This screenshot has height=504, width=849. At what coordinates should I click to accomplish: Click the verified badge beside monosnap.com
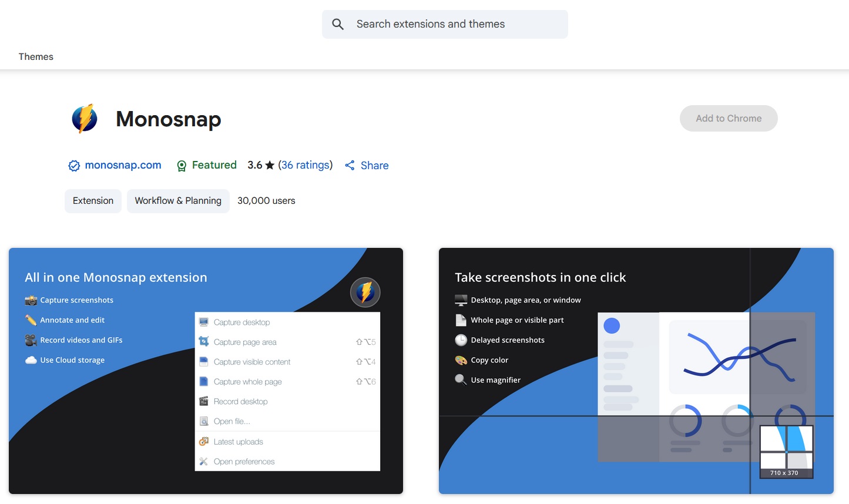coord(74,166)
